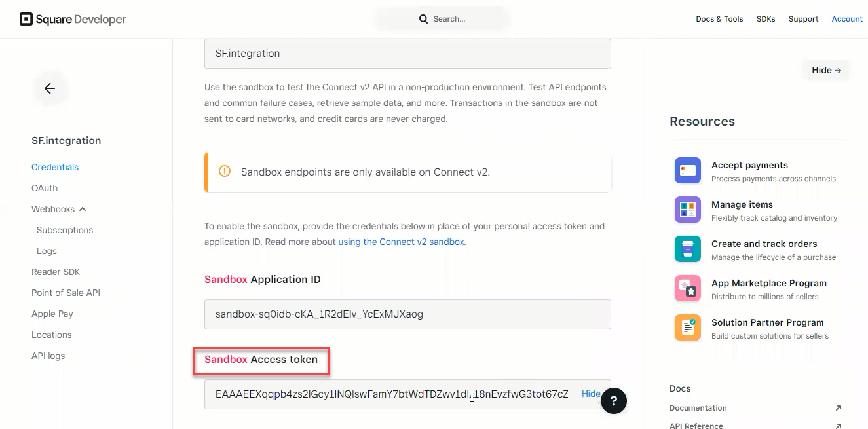Open Point of Sale API page
The image size is (868, 429).
[66, 293]
